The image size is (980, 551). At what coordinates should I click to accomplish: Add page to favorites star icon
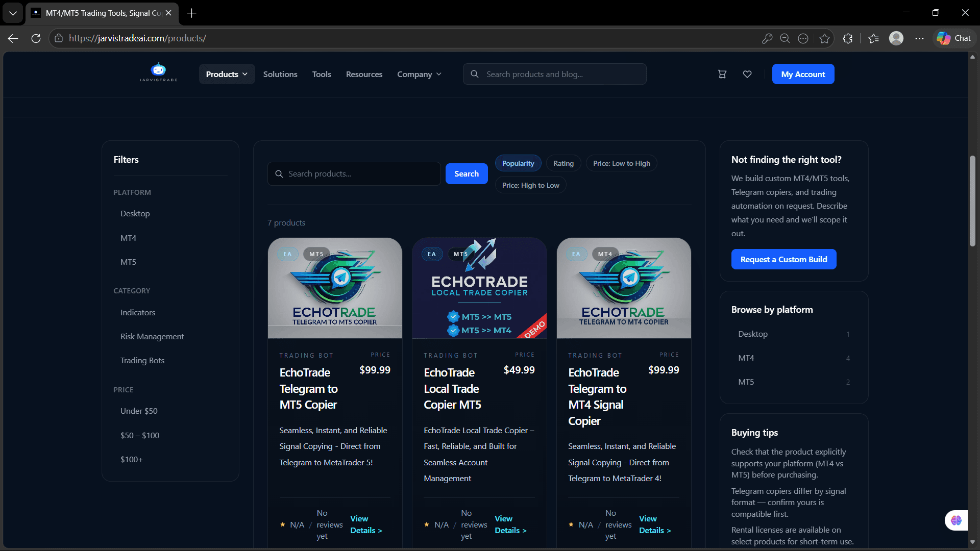coord(824,38)
